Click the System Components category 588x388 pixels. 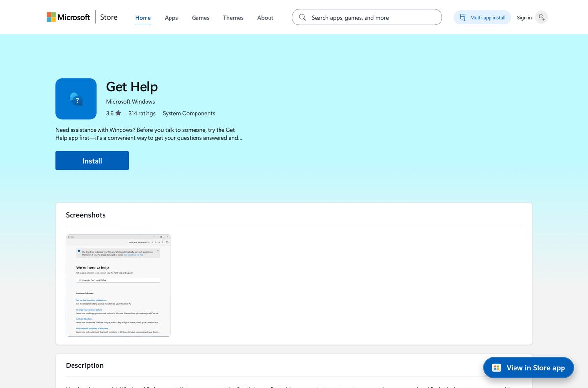click(189, 113)
